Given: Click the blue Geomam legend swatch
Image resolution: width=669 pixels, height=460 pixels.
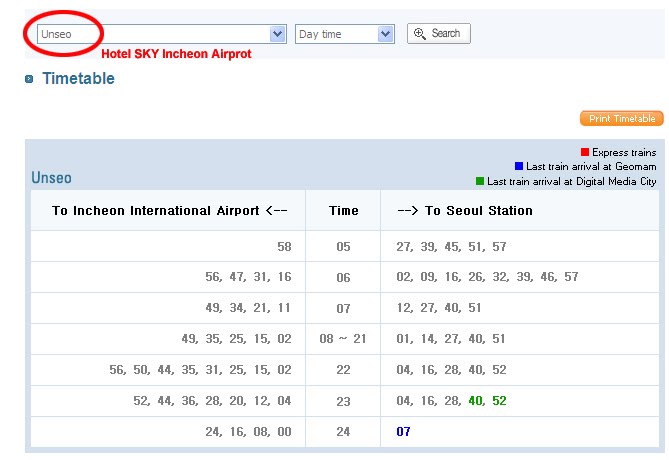Looking at the screenshot, I should tap(519, 166).
